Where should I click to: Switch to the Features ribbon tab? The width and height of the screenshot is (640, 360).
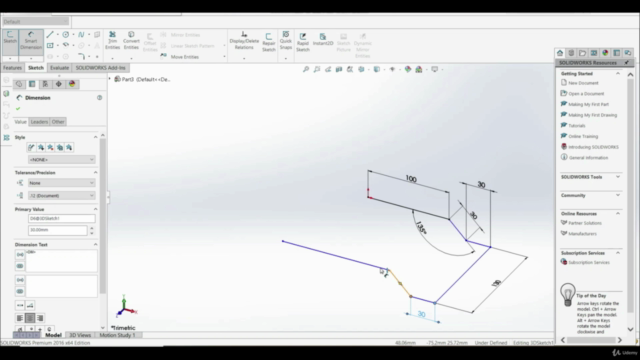[x=12, y=68]
